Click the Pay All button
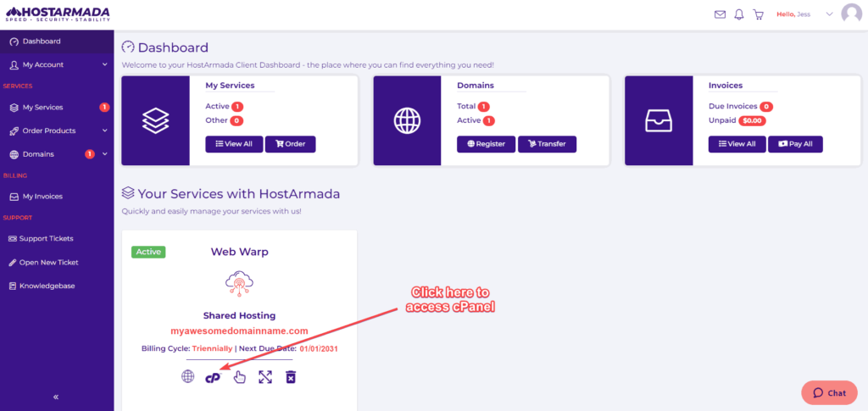Screen dimensions: 868x411 (x=795, y=144)
